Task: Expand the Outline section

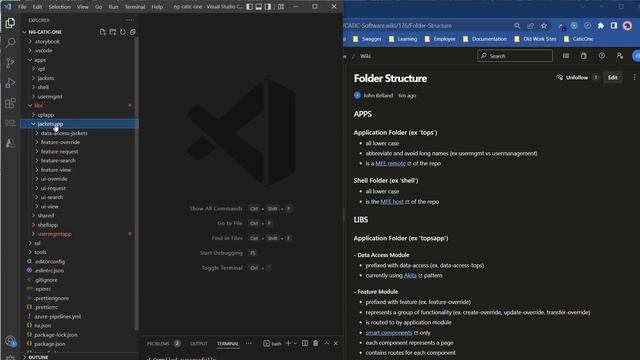Action: pos(80,357)
